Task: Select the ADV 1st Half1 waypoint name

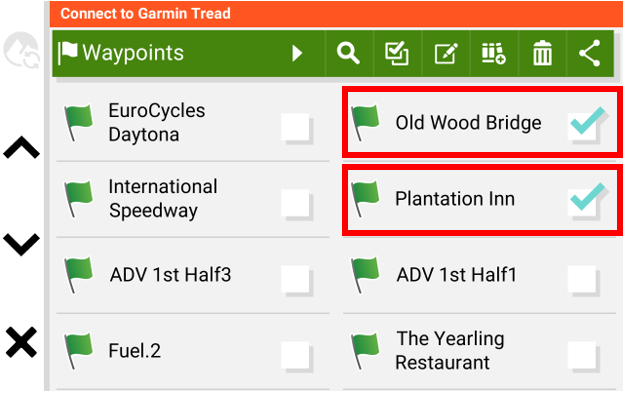Action: (456, 275)
